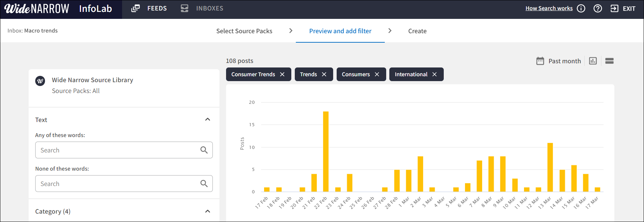Click the search icon in None of these words
The width and height of the screenshot is (644, 222).
(204, 184)
